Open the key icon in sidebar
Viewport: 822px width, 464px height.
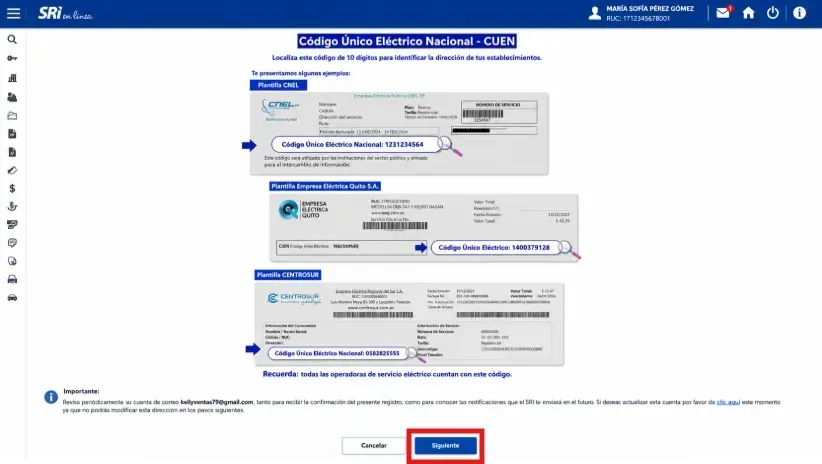pyautogui.click(x=12, y=58)
